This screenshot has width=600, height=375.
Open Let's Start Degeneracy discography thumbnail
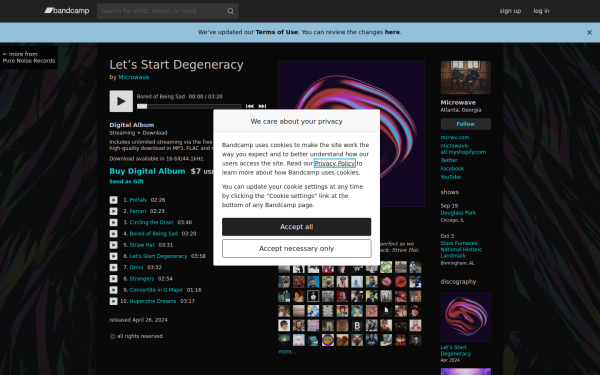click(x=466, y=317)
